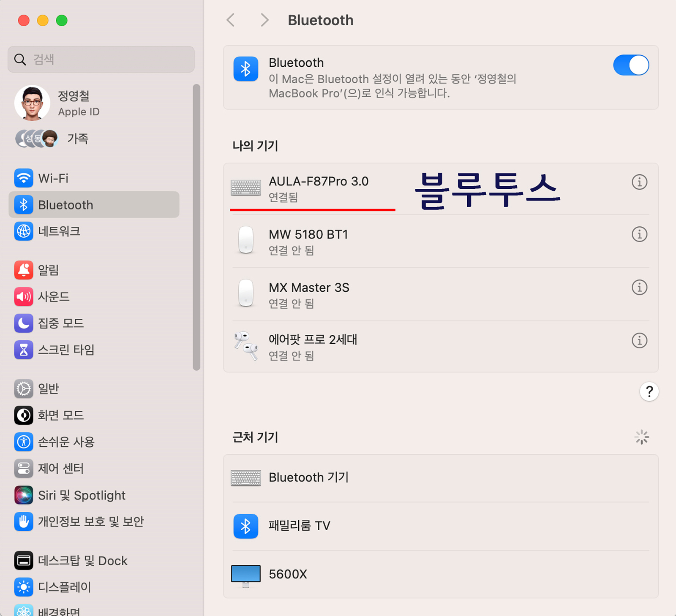This screenshot has height=616, width=676.
Task: Click the 패밀리룸 TV Bluetooth icon
Action: (x=246, y=526)
